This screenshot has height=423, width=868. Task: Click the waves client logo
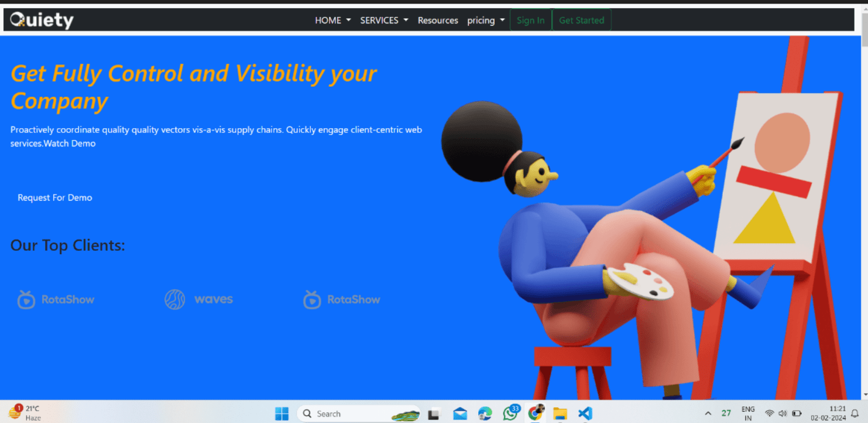point(199,299)
